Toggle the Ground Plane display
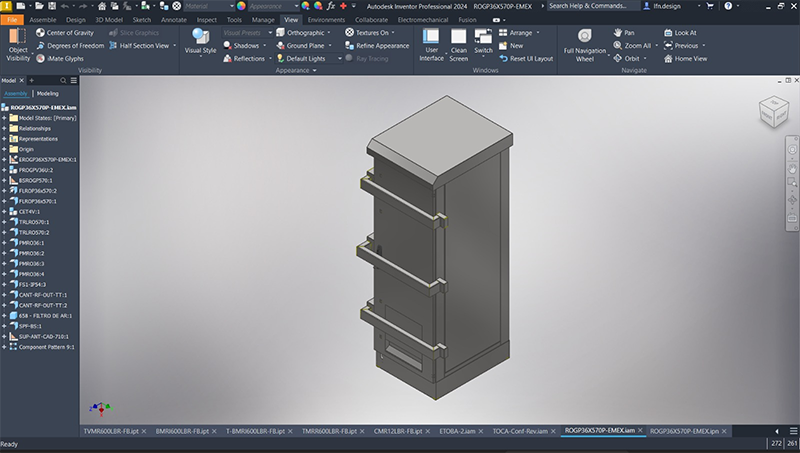The height and width of the screenshot is (453, 800). tap(300, 45)
